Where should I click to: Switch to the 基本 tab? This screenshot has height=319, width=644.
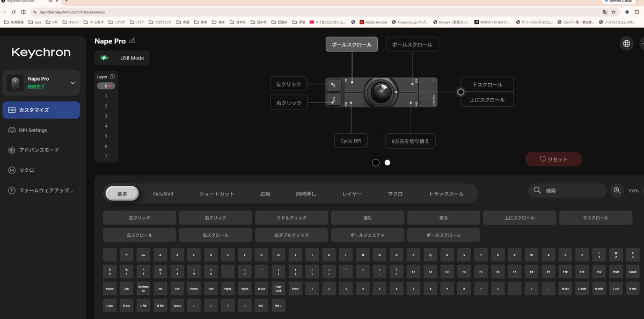click(122, 193)
